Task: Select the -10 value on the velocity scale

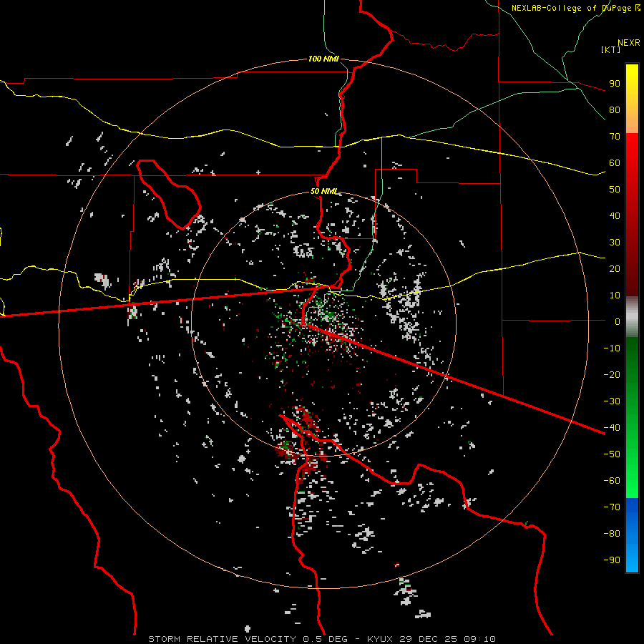Action: point(612,348)
